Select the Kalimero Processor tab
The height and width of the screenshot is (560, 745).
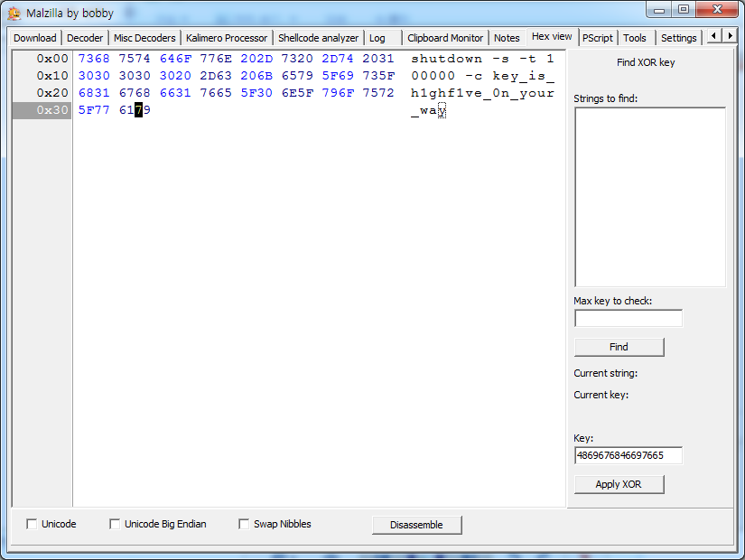[x=227, y=38]
